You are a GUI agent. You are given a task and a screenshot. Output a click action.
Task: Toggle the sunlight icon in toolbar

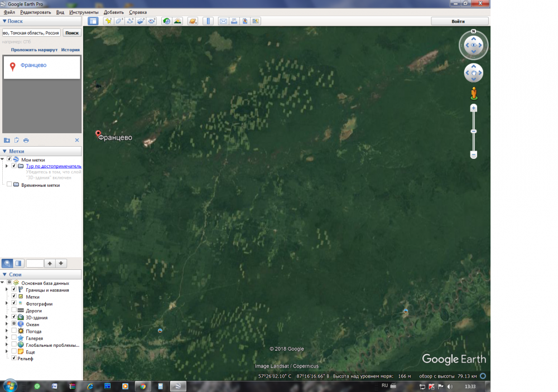point(177,21)
